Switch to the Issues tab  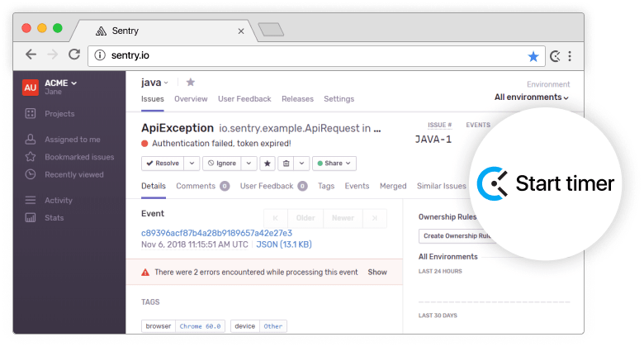pyautogui.click(x=153, y=99)
